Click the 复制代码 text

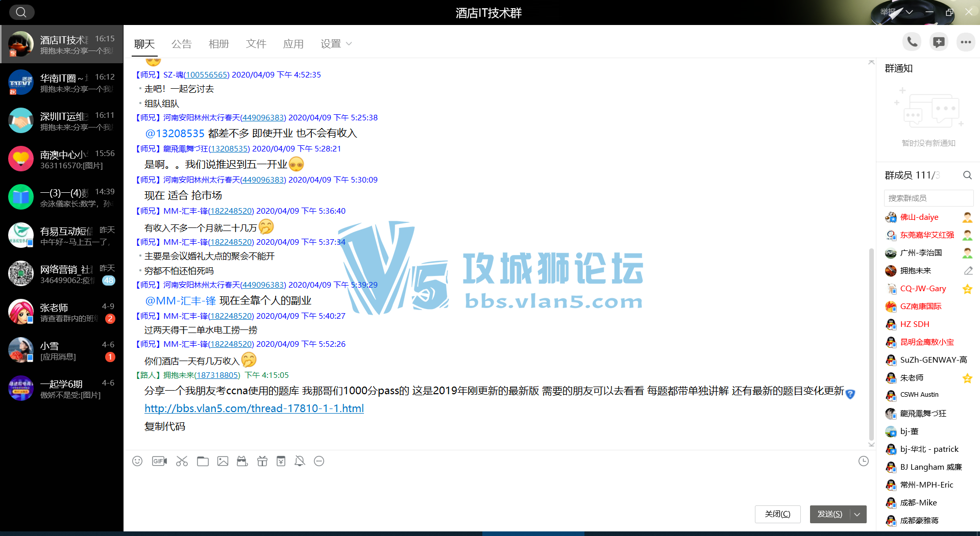click(x=165, y=426)
